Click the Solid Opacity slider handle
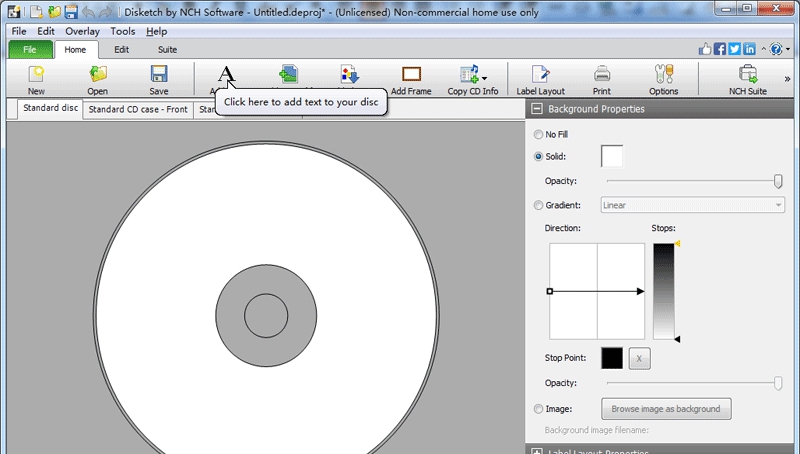 tap(778, 181)
